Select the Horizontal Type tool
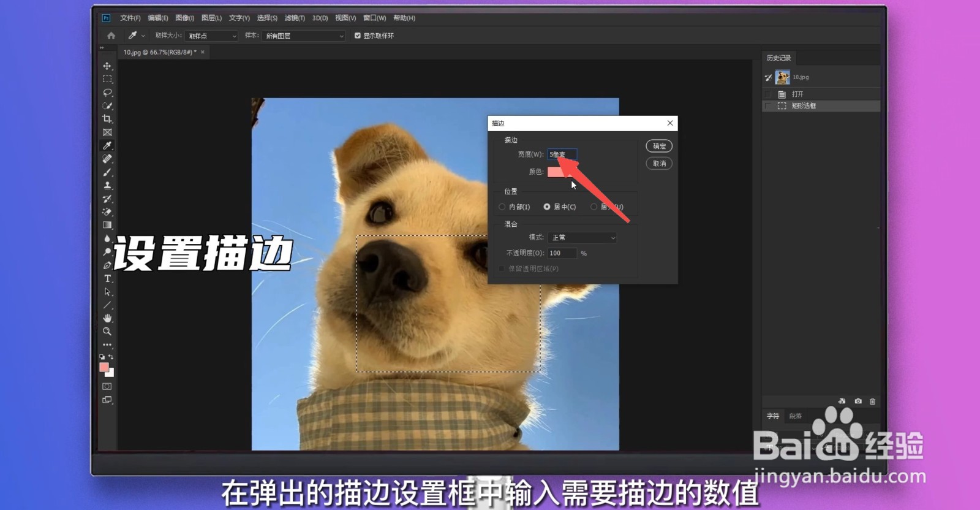Image resolution: width=980 pixels, height=510 pixels. point(107,278)
